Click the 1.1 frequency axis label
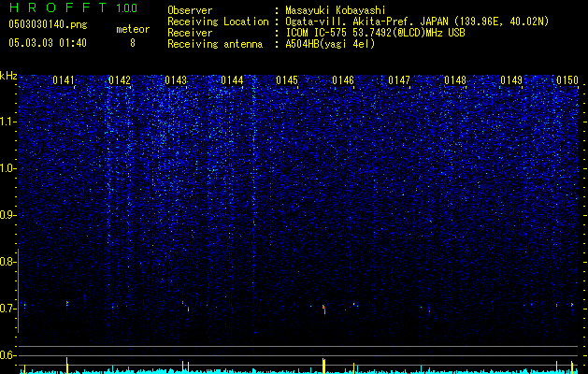588x374 pixels. point(7,122)
